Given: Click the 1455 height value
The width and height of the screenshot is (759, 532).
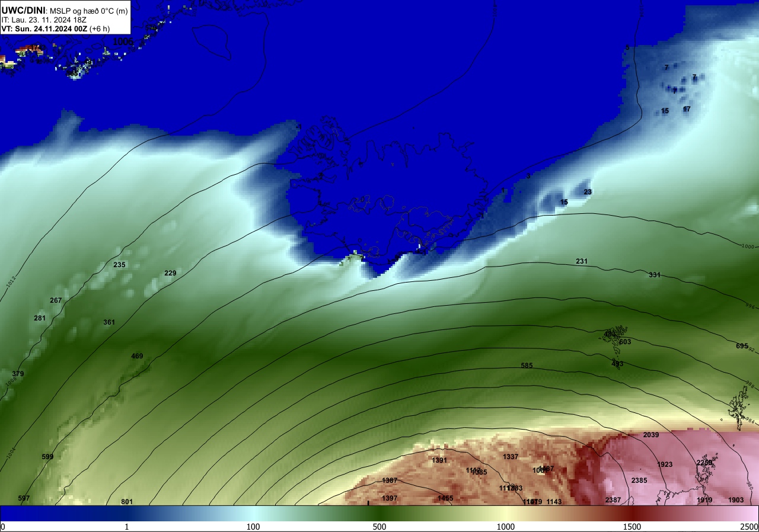Looking at the screenshot, I should pyautogui.click(x=445, y=498).
